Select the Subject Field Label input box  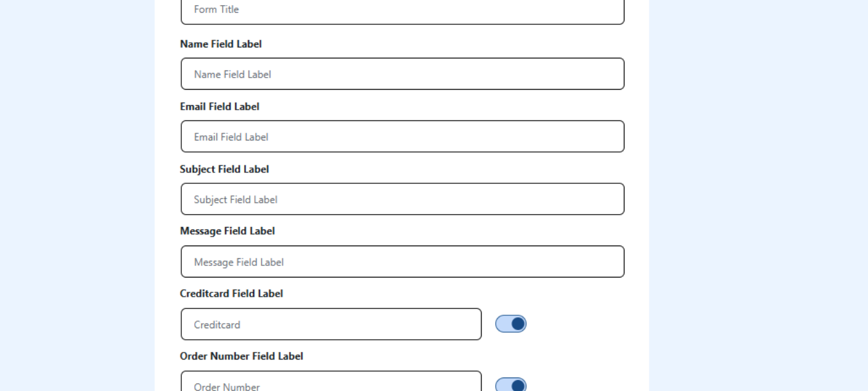pyautogui.click(x=402, y=199)
